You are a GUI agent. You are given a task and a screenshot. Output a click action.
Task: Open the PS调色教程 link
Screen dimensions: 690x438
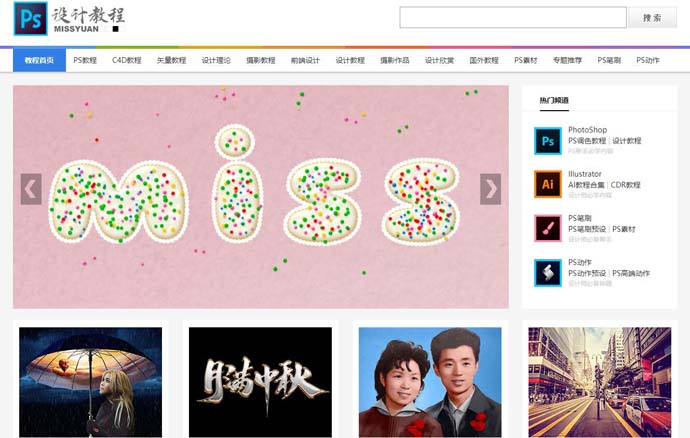pos(587,141)
